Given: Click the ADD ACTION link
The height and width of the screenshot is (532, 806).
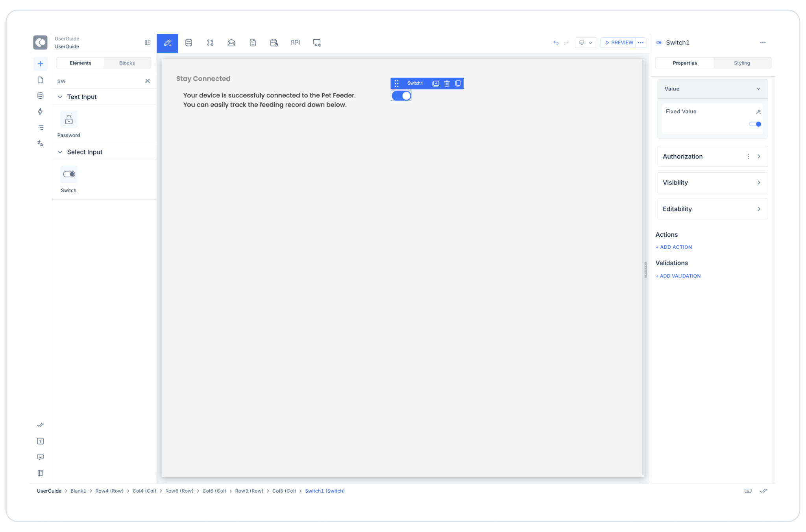Looking at the screenshot, I should pos(674,247).
